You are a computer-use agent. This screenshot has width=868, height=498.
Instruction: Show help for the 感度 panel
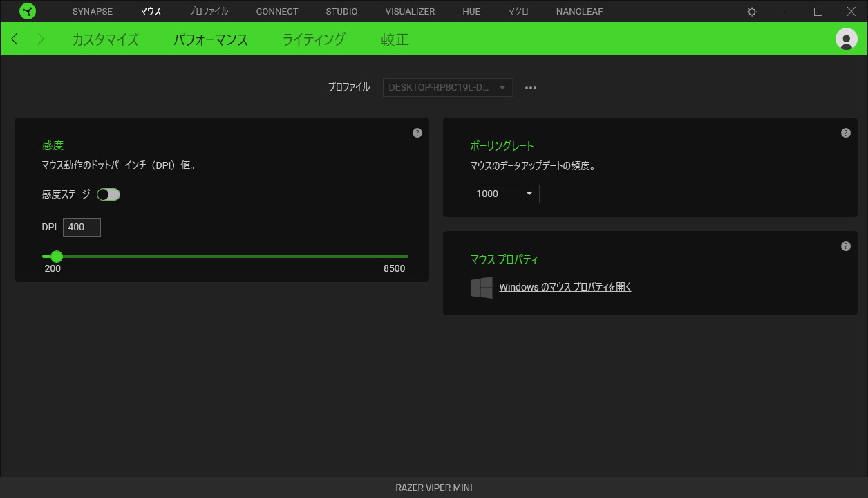tap(417, 133)
